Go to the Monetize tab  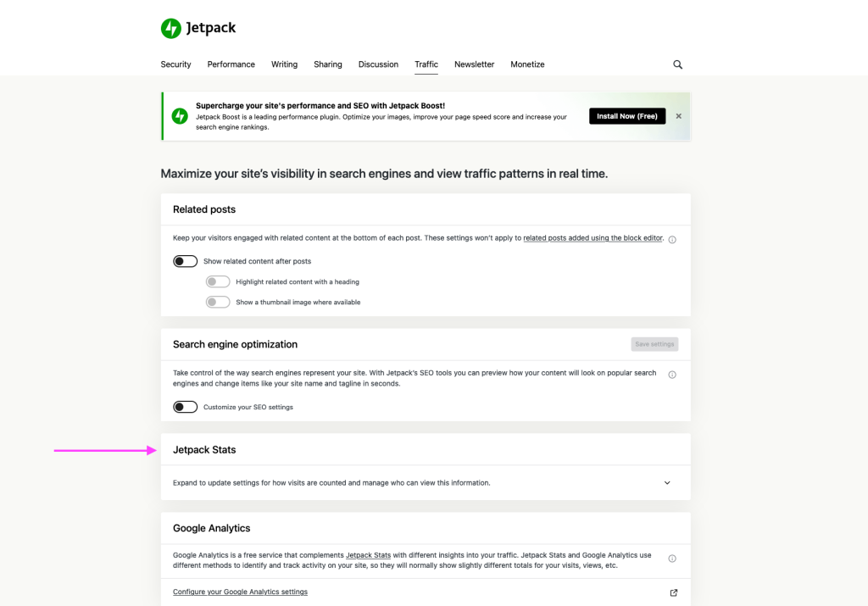click(x=527, y=64)
